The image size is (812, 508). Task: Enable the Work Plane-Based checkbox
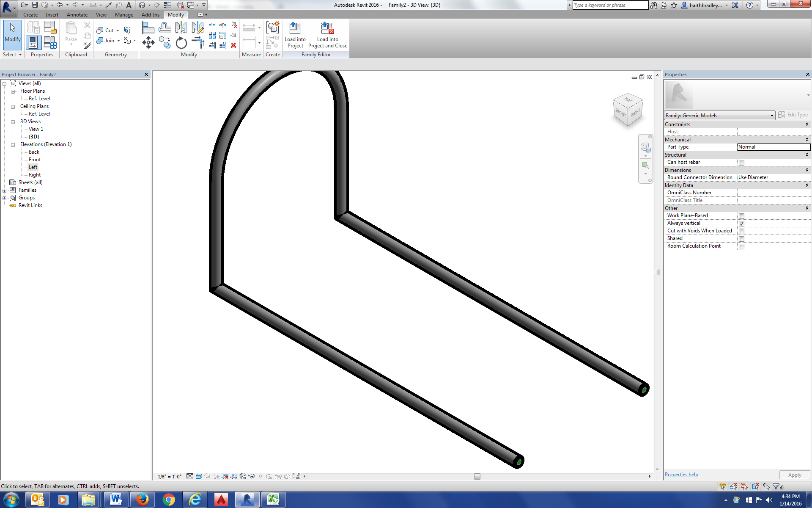coord(741,216)
